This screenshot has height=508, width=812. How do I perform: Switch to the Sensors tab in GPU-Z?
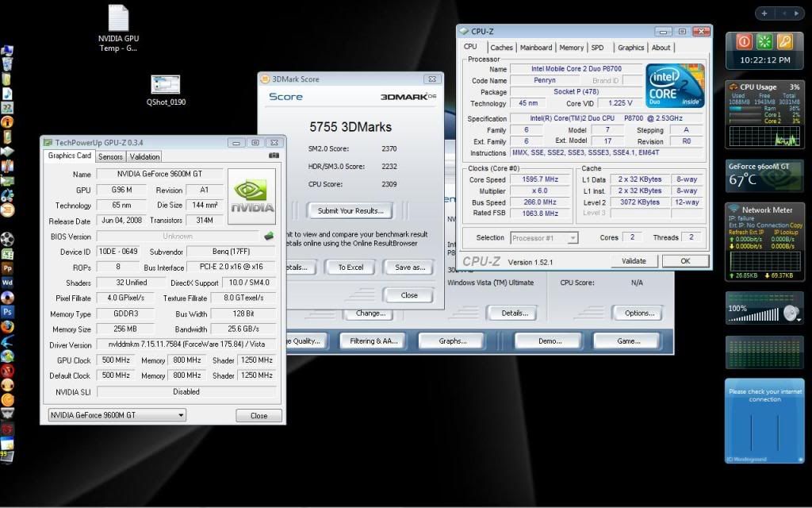click(110, 156)
